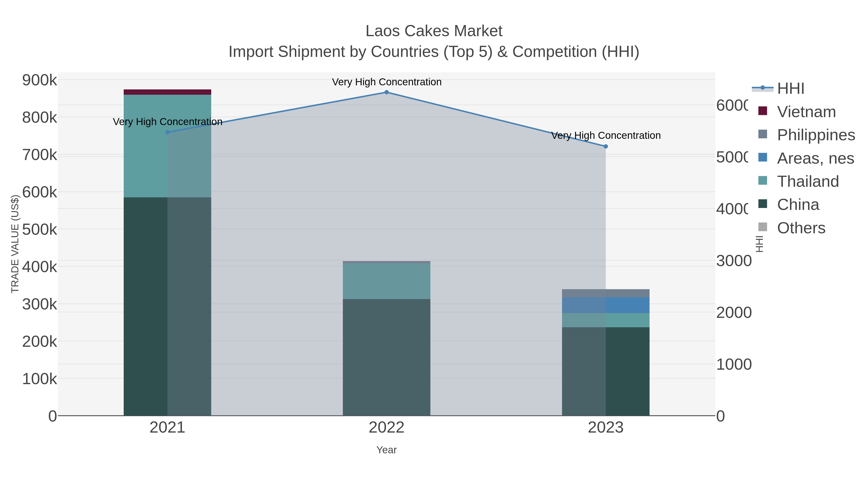Click the China dark green swatch
868x488 pixels.
click(x=763, y=204)
